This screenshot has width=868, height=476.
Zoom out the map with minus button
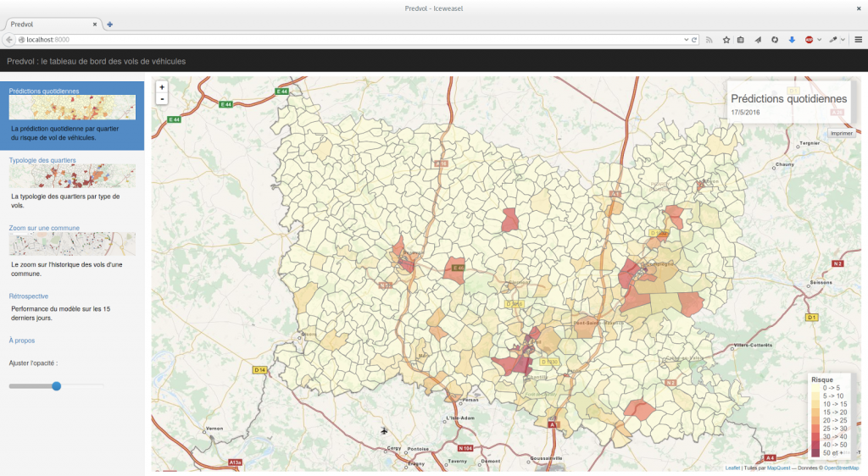tap(162, 99)
